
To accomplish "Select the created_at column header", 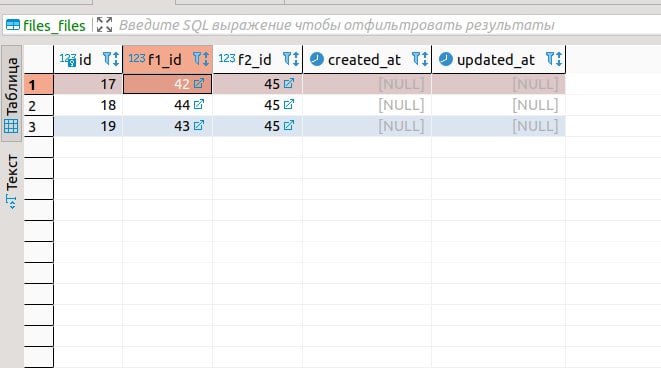I will (367, 59).
